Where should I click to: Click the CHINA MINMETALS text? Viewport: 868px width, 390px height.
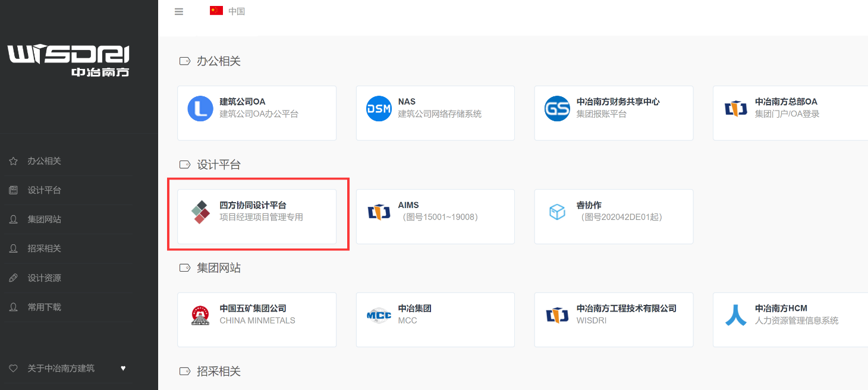tap(257, 320)
